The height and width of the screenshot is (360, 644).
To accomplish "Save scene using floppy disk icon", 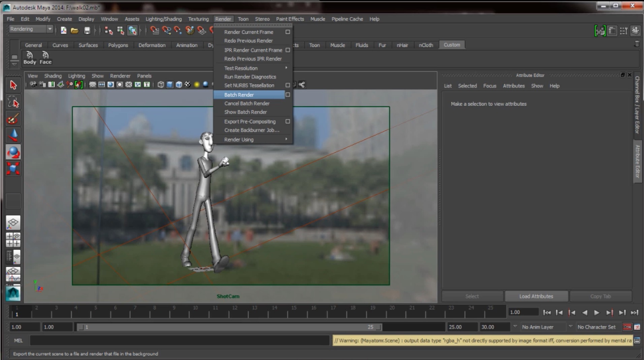I will click(x=87, y=31).
